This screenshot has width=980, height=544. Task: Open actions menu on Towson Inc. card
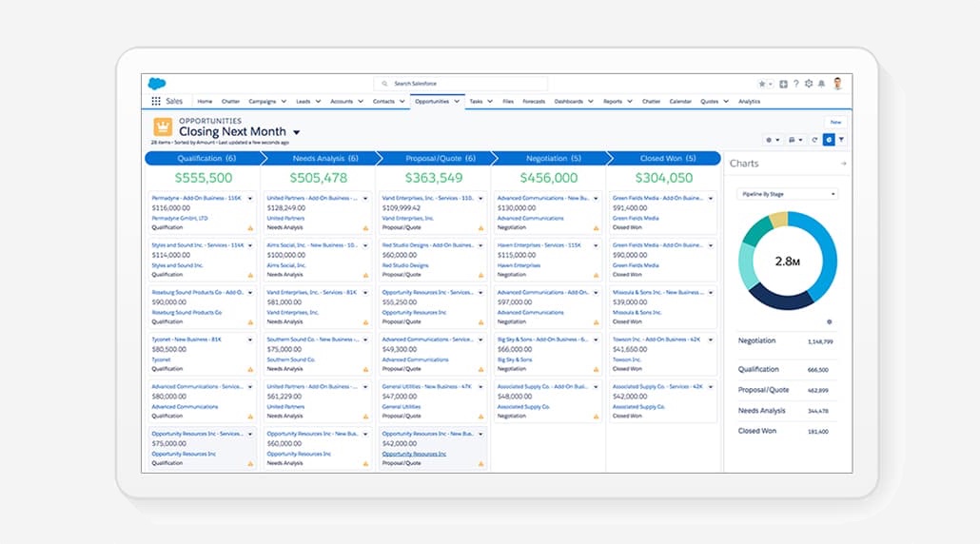[711, 340]
